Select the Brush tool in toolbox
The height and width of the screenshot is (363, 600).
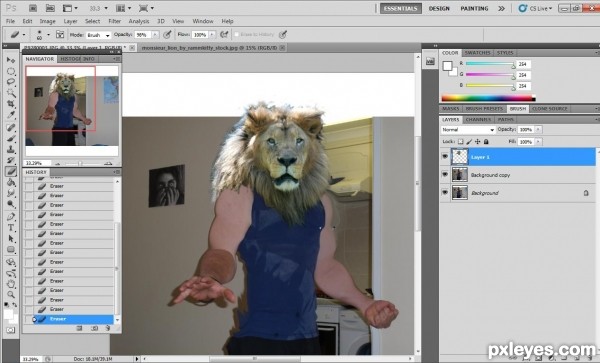11,138
